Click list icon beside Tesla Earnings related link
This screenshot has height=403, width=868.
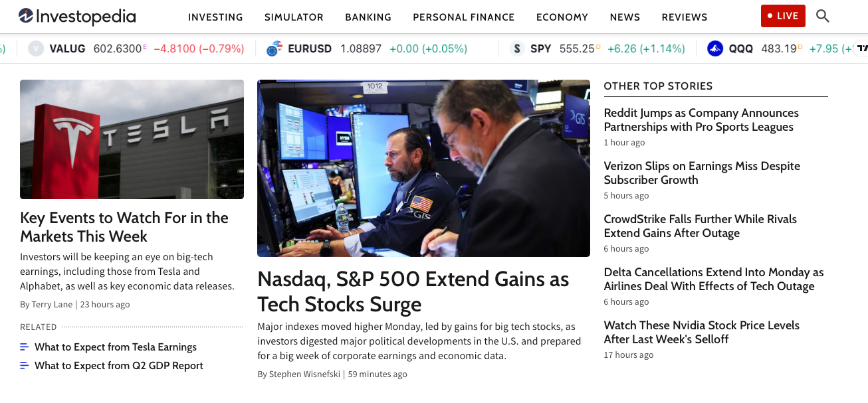[x=25, y=347]
